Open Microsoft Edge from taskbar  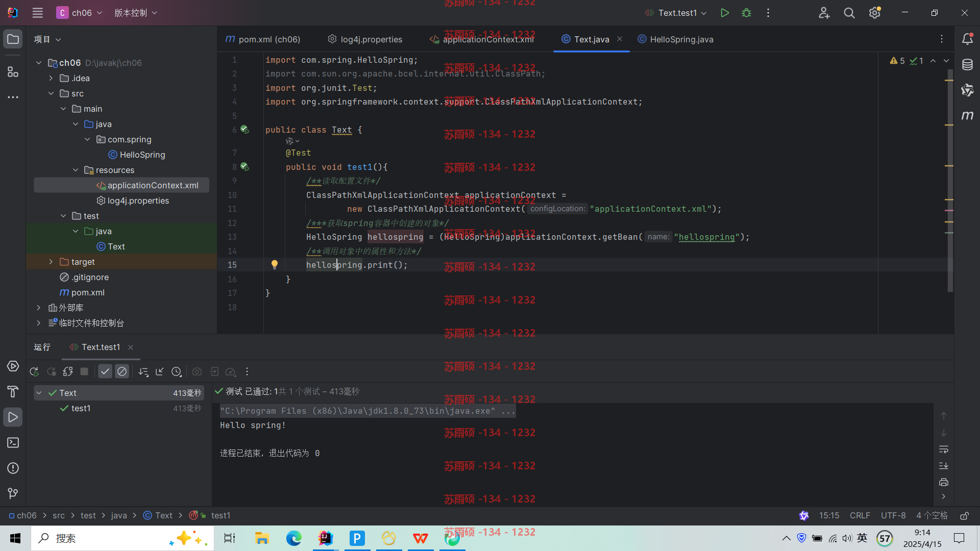coord(294,538)
